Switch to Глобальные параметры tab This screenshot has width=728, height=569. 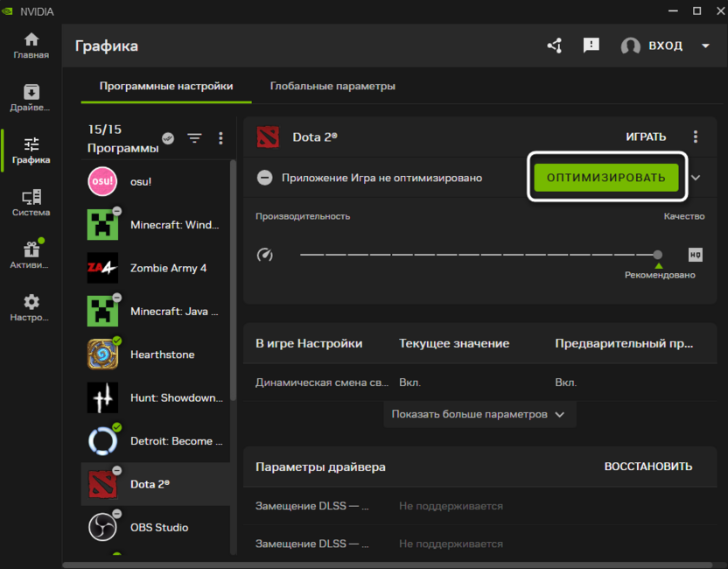[x=332, y=87]
